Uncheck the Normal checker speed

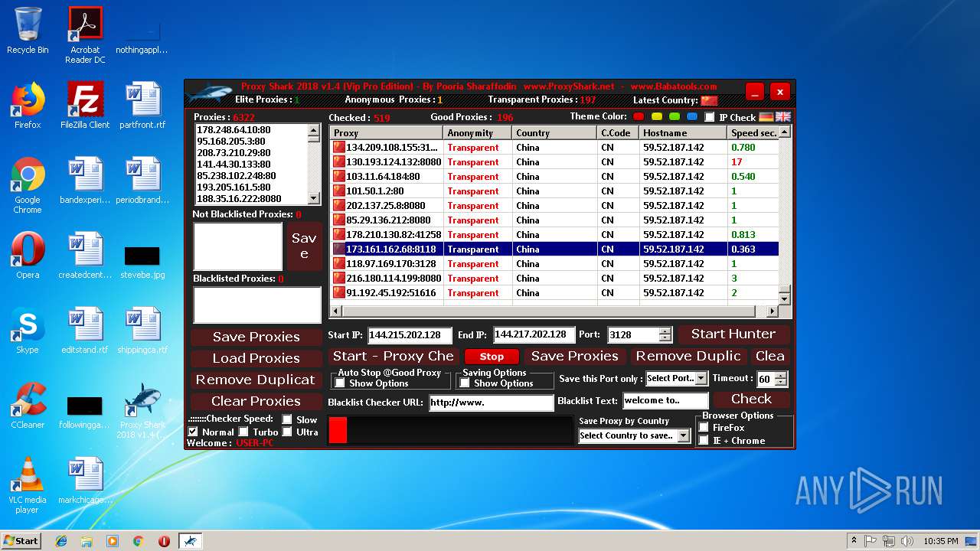pyautogui.click(x=193, y=432)
